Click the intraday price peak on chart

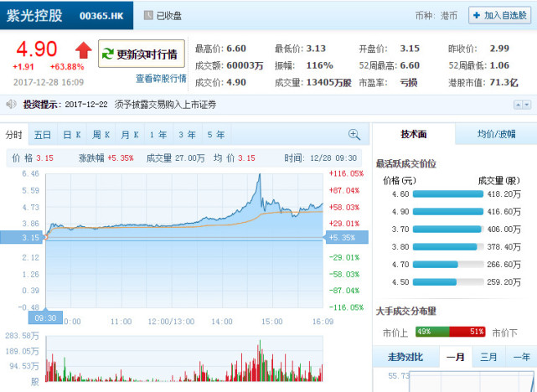coord(260,175)
